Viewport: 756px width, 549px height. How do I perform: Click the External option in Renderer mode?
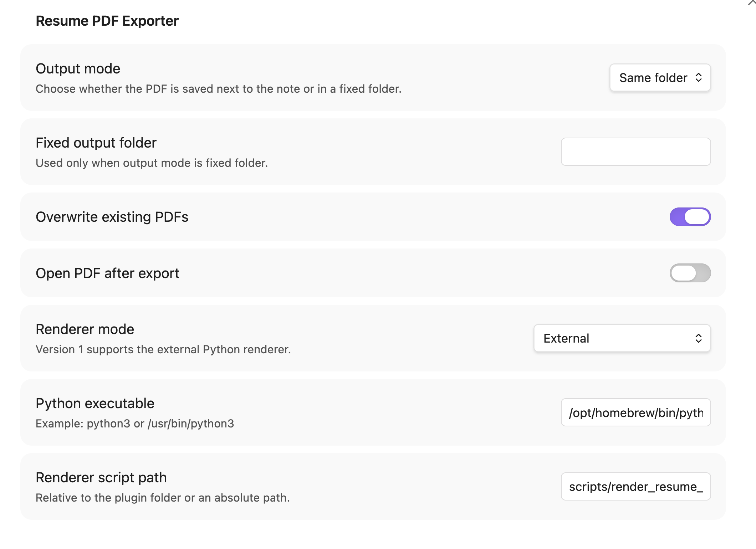pos(622,338)
